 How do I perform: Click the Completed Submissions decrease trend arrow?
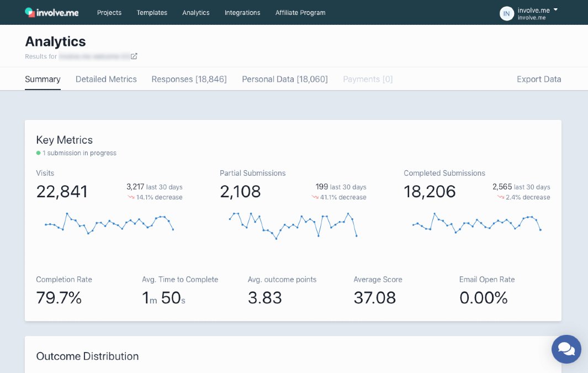500,197
